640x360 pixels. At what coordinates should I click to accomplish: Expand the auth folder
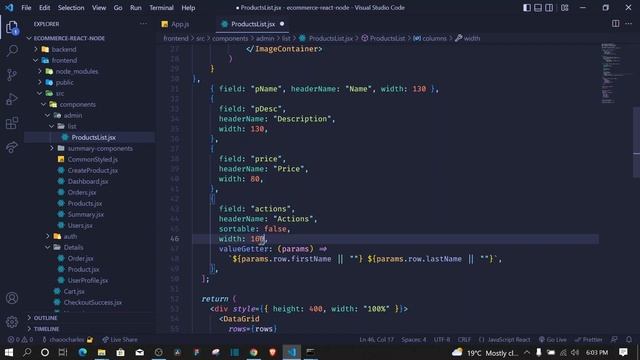click(70, 236)
